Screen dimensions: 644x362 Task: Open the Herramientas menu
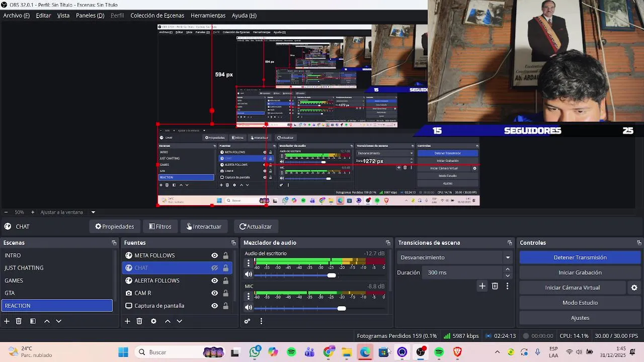pos(208,16)
